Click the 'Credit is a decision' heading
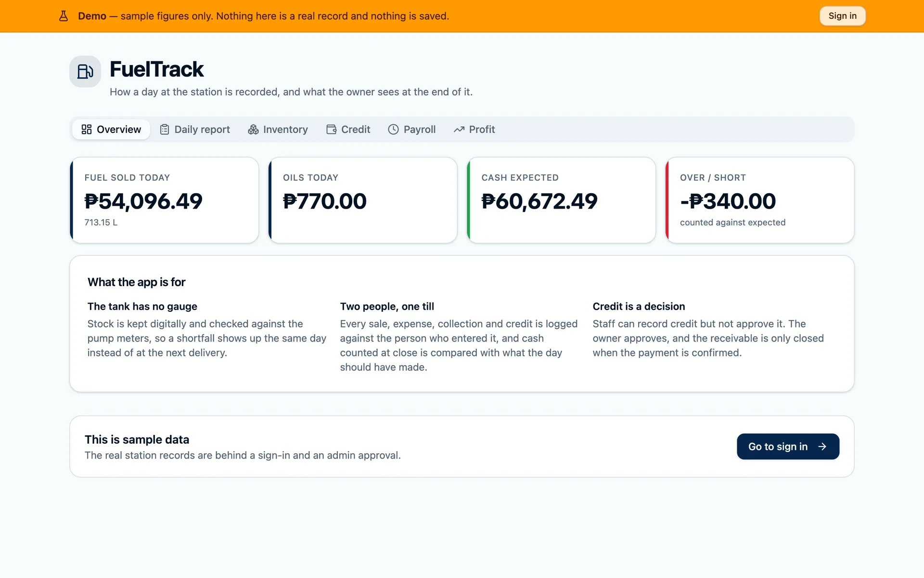 [x=639, y=306]
